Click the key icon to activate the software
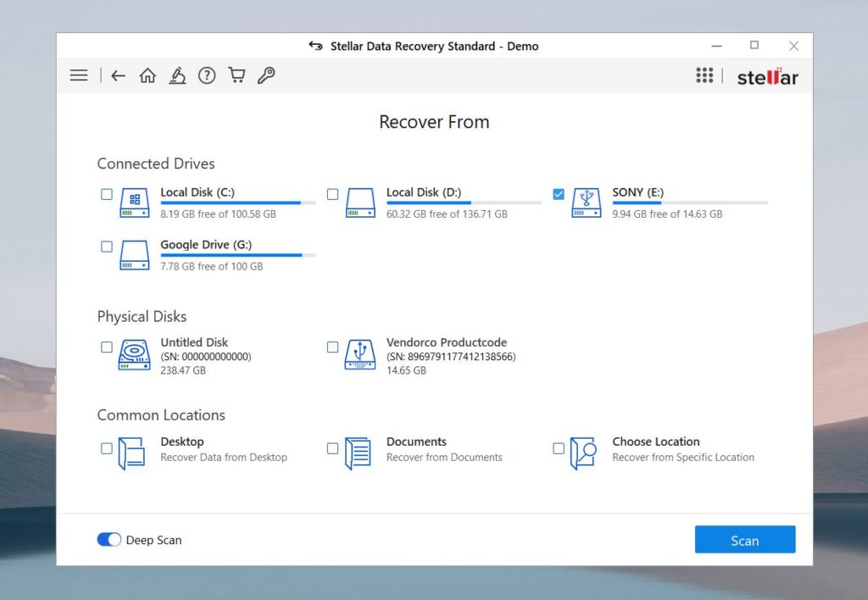Screen dimensions: 868x600 [x=266, y=75]
